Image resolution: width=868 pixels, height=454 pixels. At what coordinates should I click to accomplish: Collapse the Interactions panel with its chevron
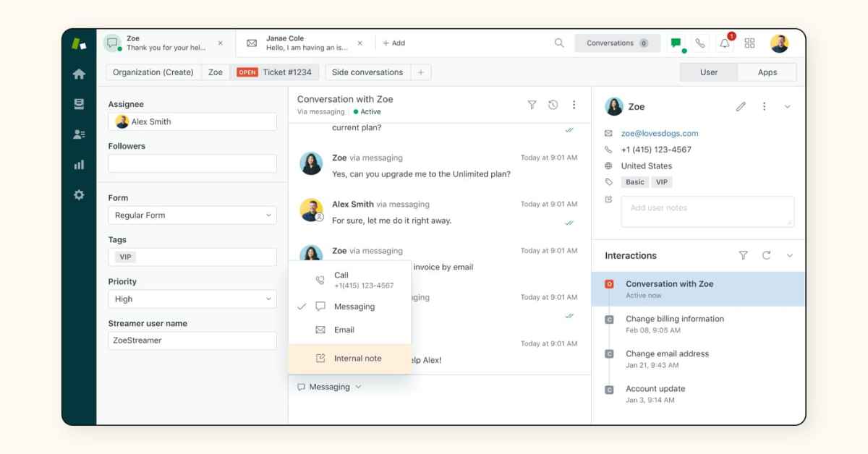click(x=788, y=255)
